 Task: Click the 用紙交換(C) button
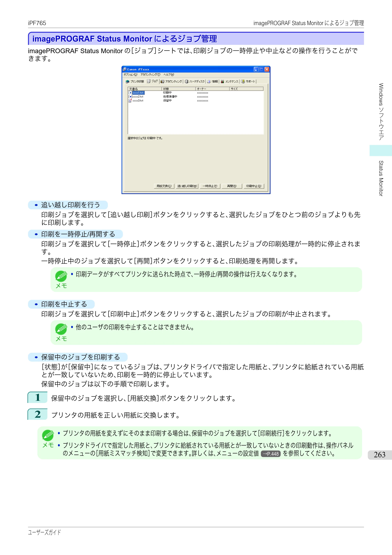click(x=164, y=186)
